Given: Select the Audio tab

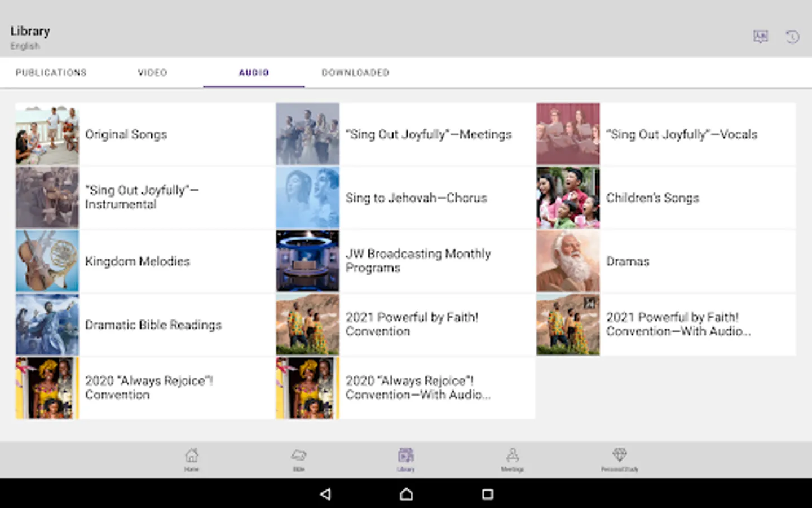Looking at the screenshot, I should click(254, 73).
